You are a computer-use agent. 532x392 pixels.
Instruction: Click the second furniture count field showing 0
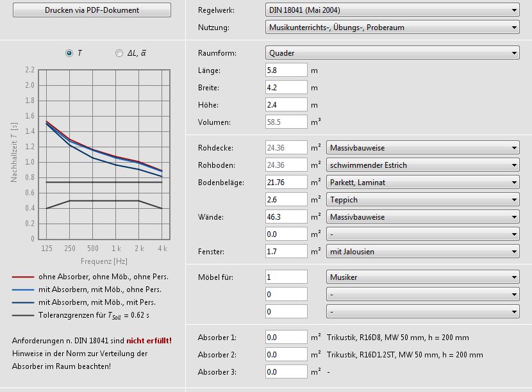[x=287, y=295]
